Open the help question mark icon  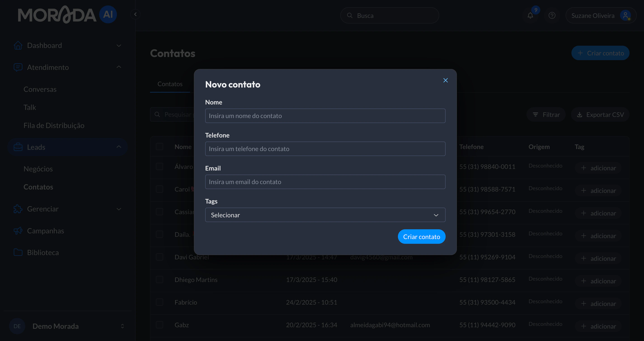click(552, 16)
